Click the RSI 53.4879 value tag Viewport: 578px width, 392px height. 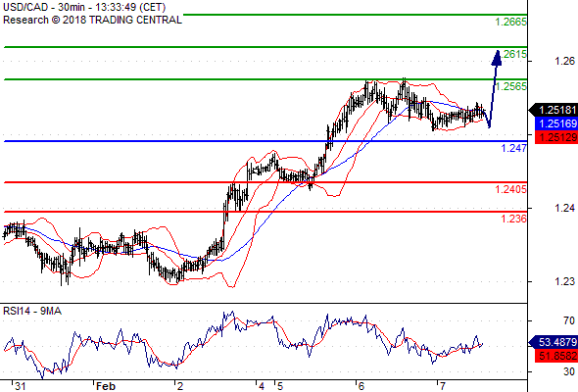(554, 342)
